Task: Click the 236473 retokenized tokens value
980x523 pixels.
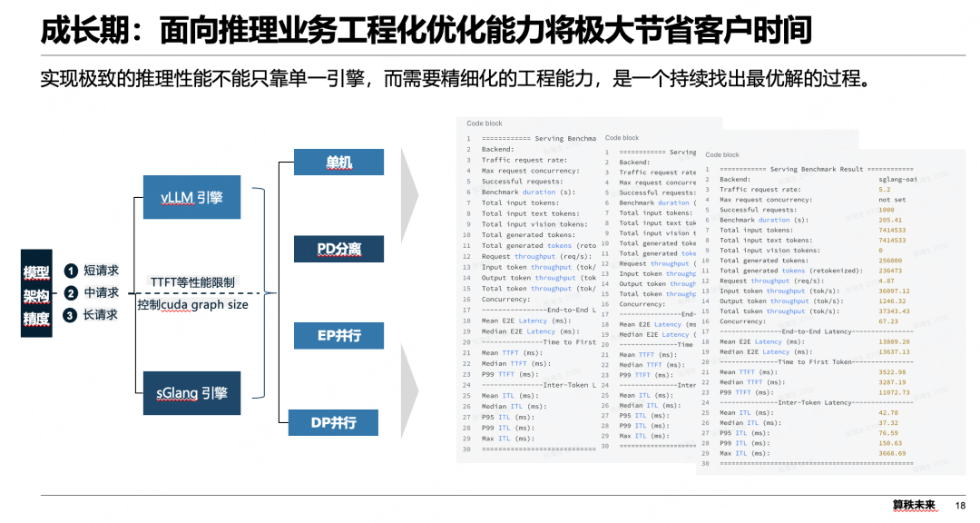Action: tap(890, 271)
